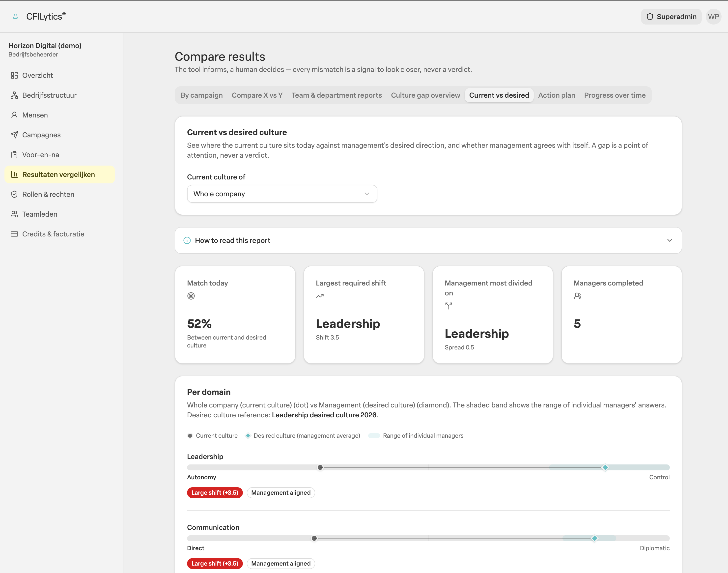Open the Whole company dropdown
This screenshot has width=728, height=573.
pyautogui.click(x=282, y=194)
